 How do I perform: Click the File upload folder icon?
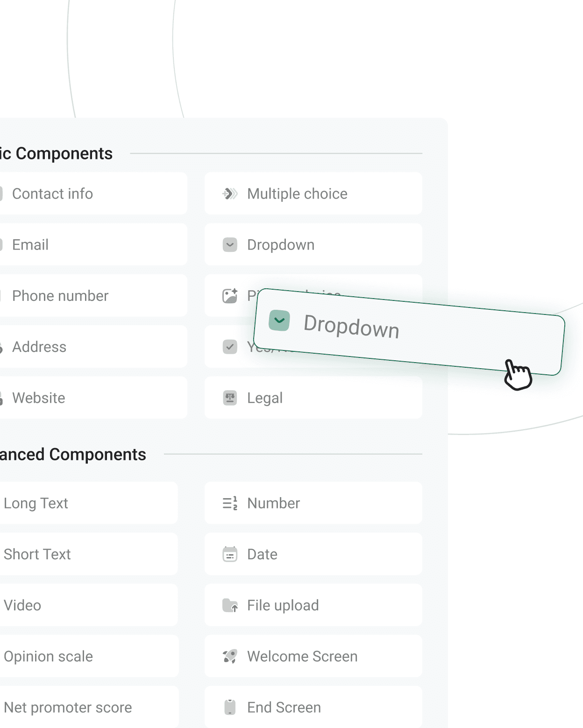tap(230, 605)
